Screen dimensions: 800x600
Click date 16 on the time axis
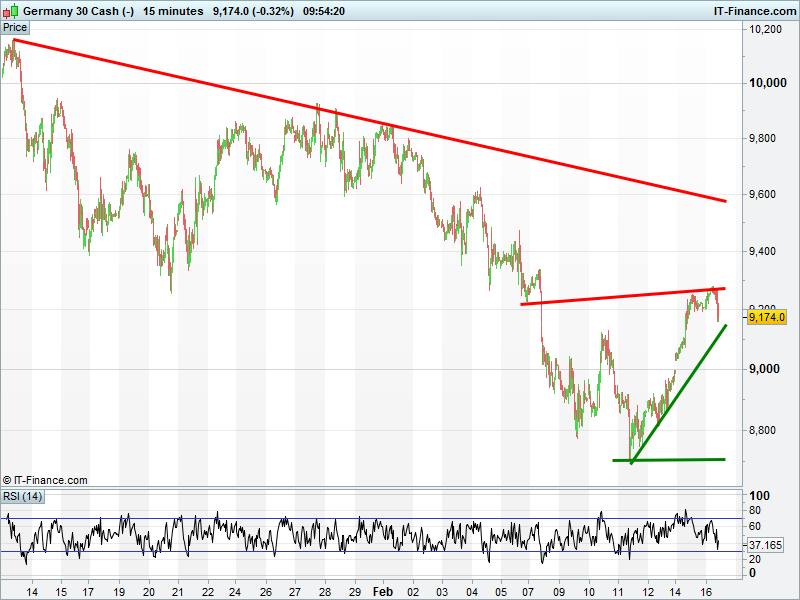click(706, 592)
